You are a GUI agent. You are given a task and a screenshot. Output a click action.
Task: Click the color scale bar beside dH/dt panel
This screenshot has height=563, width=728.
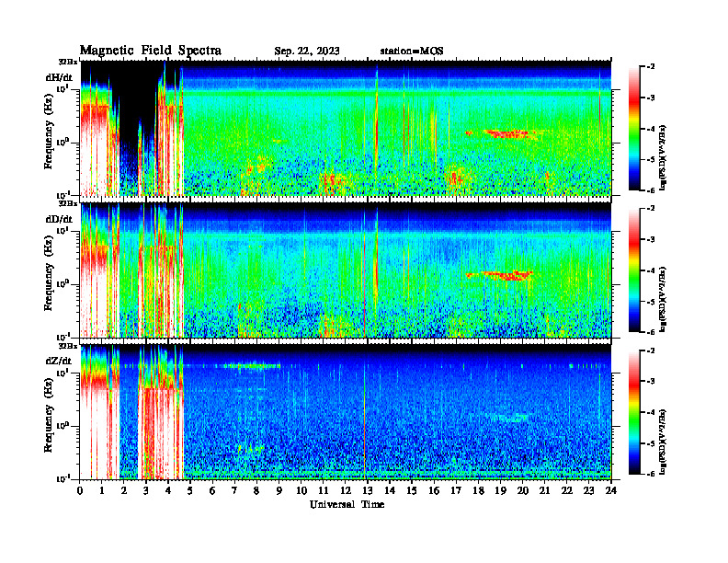click(x=634, y=128)
